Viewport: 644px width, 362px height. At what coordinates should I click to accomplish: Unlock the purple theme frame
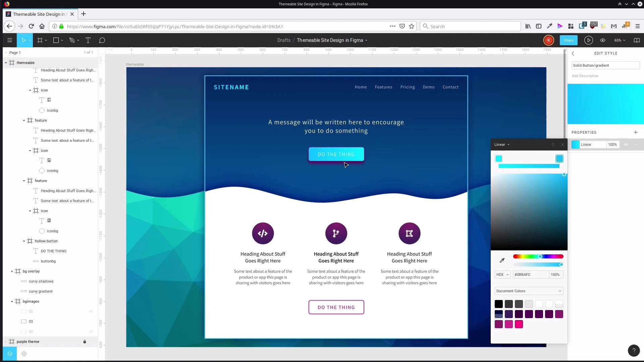[x=85, y=342]
